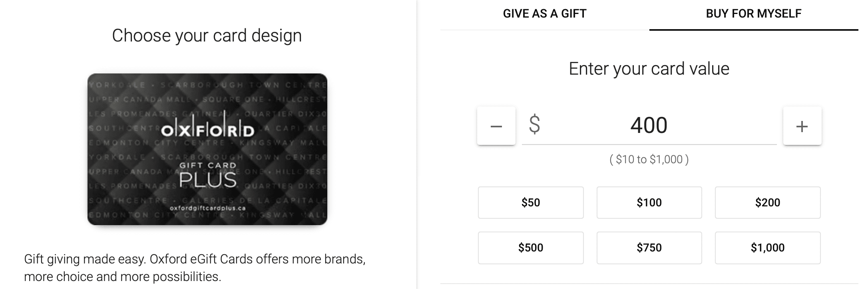
Task: Switch to Give As A Gift tab
Action: [544, 14]
